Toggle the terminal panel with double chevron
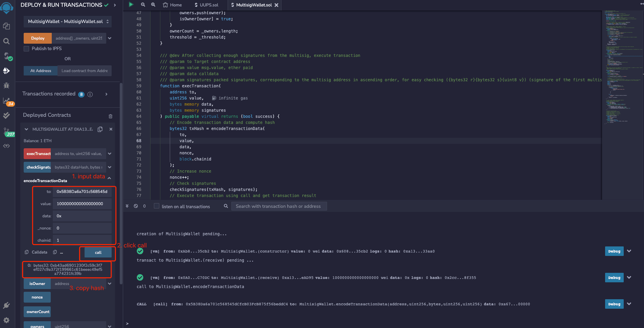The image size is (644, 328). pyautogui.click(x=127, y=206)
